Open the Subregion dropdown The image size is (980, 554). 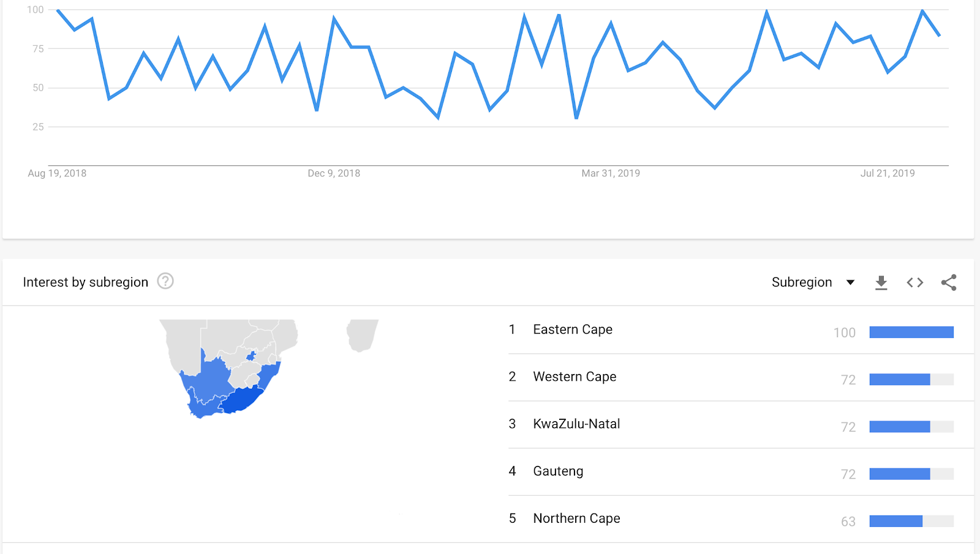[813, 282]
